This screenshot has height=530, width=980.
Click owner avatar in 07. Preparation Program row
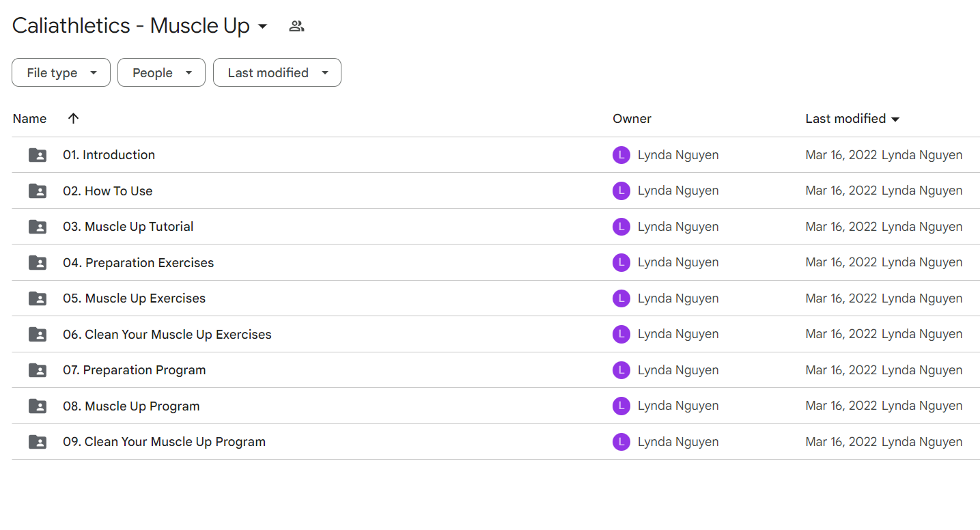(621, 370)
